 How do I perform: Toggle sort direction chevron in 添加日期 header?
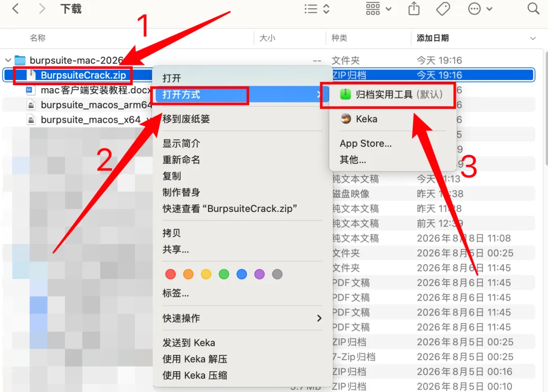(533, 39)
